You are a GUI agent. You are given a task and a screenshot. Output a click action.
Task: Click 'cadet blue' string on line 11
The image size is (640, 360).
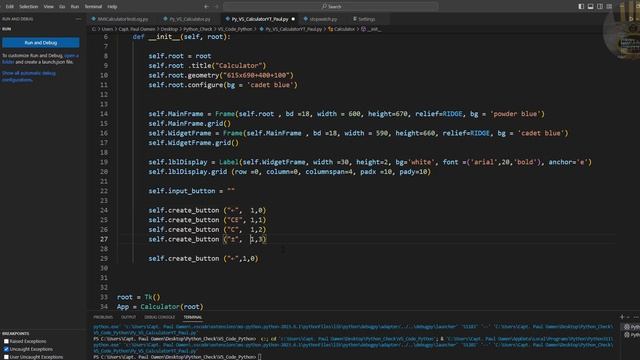coord(270,85)
